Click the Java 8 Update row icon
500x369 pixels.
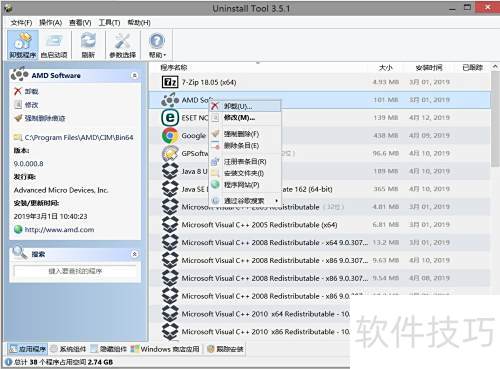tap(170, 171)
